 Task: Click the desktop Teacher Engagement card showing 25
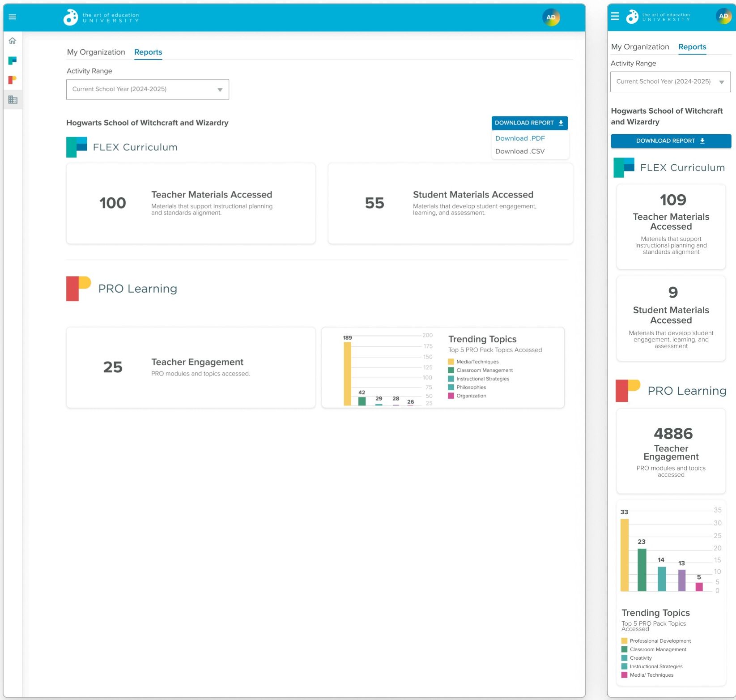coord(191,367)
